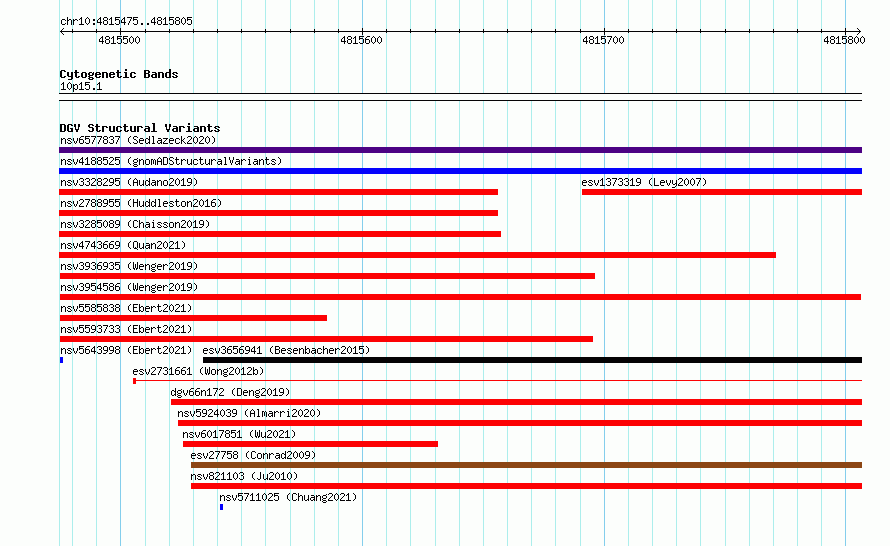Select the red nsv821103 variant bar
Screen dimensions: 890x546
coord(526,486)
